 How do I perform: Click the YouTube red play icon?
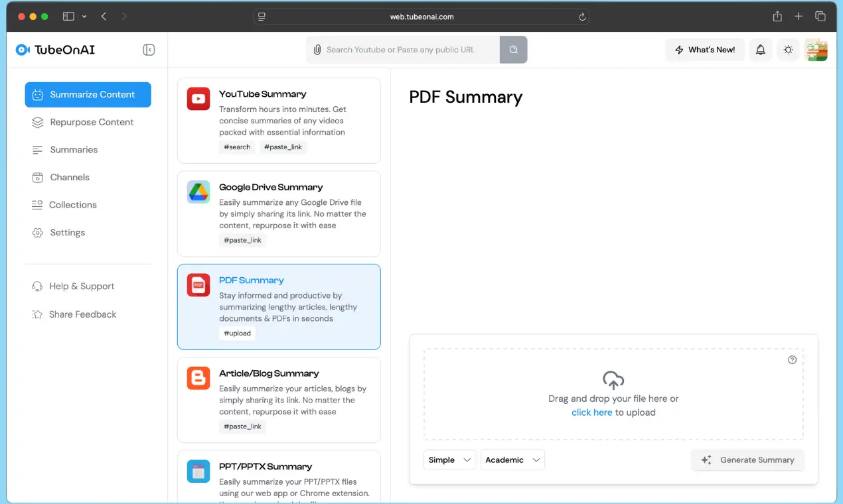tap(198, 99)
